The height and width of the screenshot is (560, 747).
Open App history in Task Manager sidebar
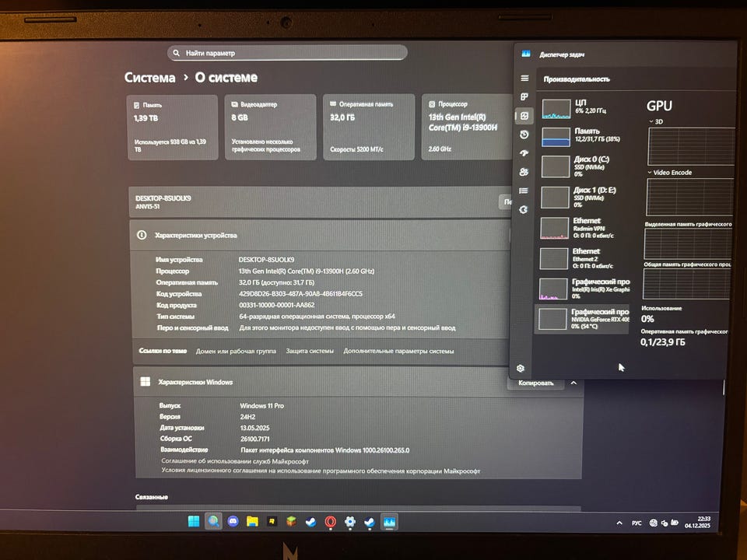(x=524, y=135)
